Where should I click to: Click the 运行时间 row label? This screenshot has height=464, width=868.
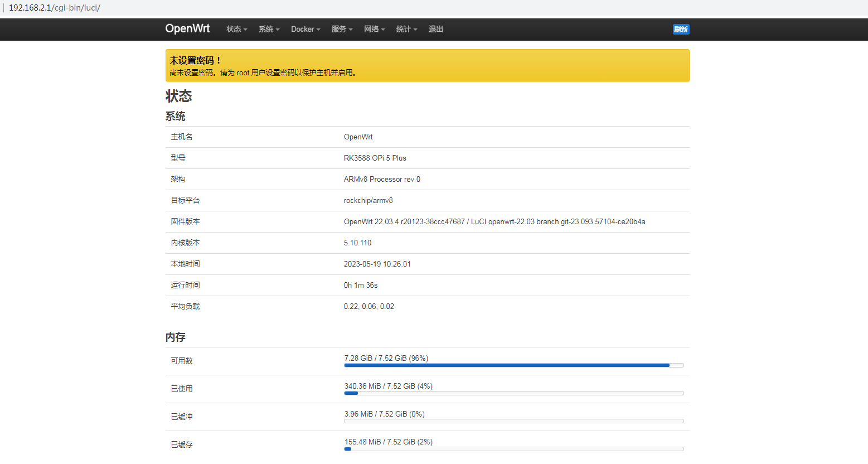point(185,285)
